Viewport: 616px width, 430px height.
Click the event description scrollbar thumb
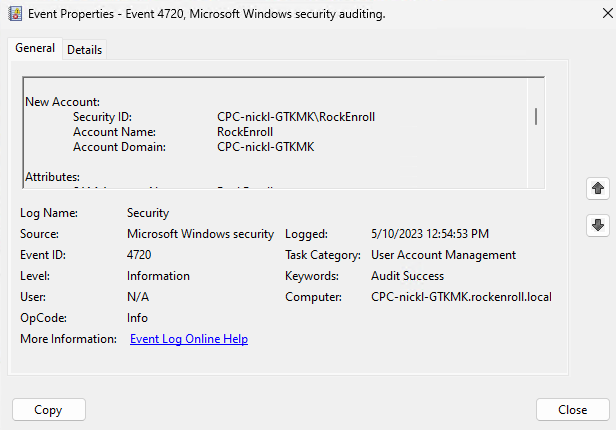537,116
